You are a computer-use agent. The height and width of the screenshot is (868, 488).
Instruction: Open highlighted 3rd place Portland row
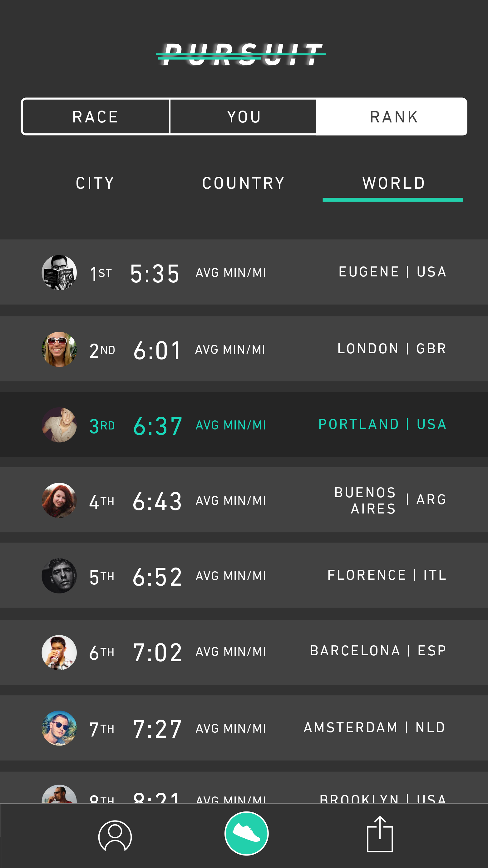tap(244, 424)
